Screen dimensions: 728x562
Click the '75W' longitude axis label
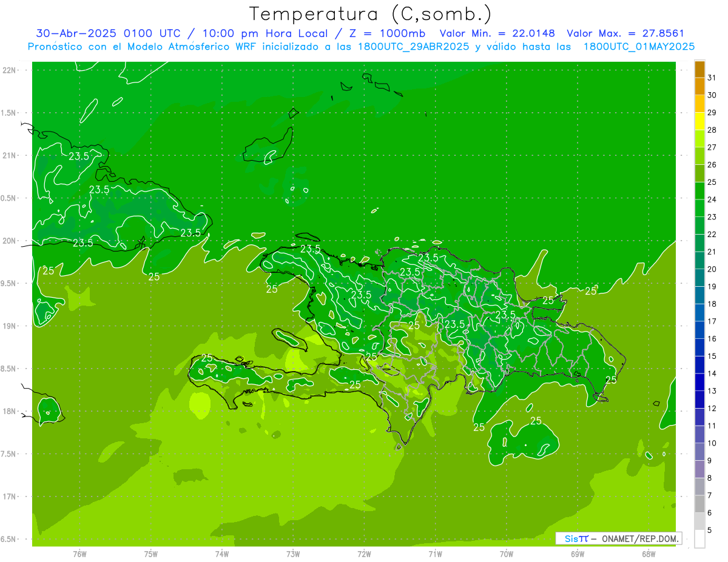(x=151, y=554)
